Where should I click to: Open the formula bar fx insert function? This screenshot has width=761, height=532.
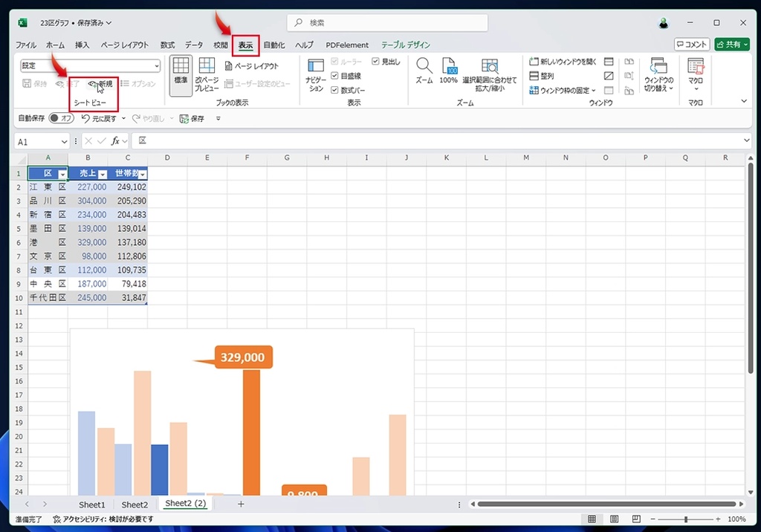pos(115,141)
